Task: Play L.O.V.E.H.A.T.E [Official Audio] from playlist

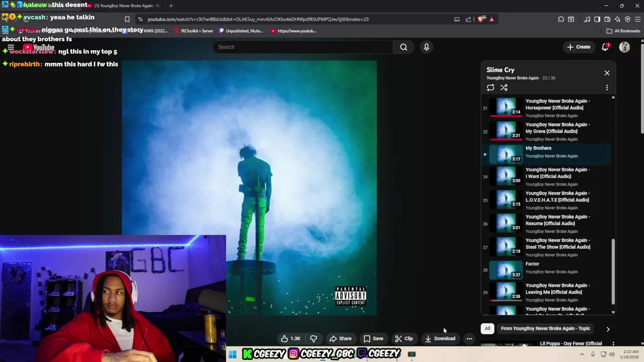Action: 546,200
